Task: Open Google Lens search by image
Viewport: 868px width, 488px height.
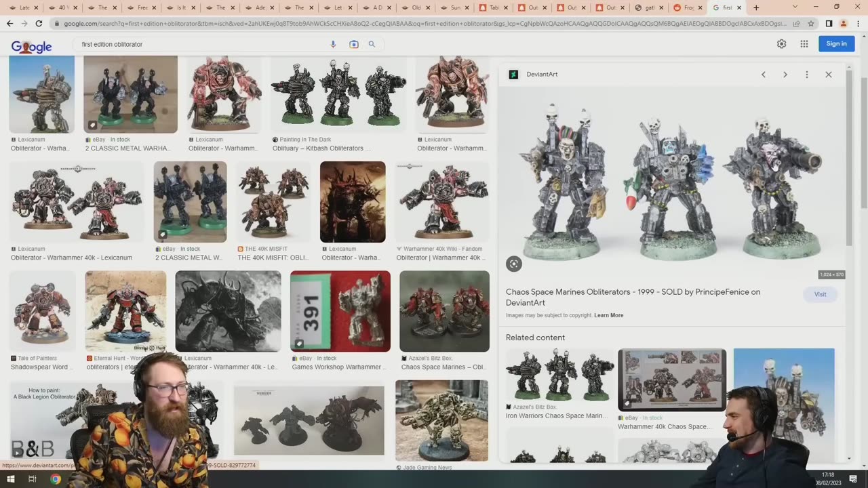Action: (353, 44)
